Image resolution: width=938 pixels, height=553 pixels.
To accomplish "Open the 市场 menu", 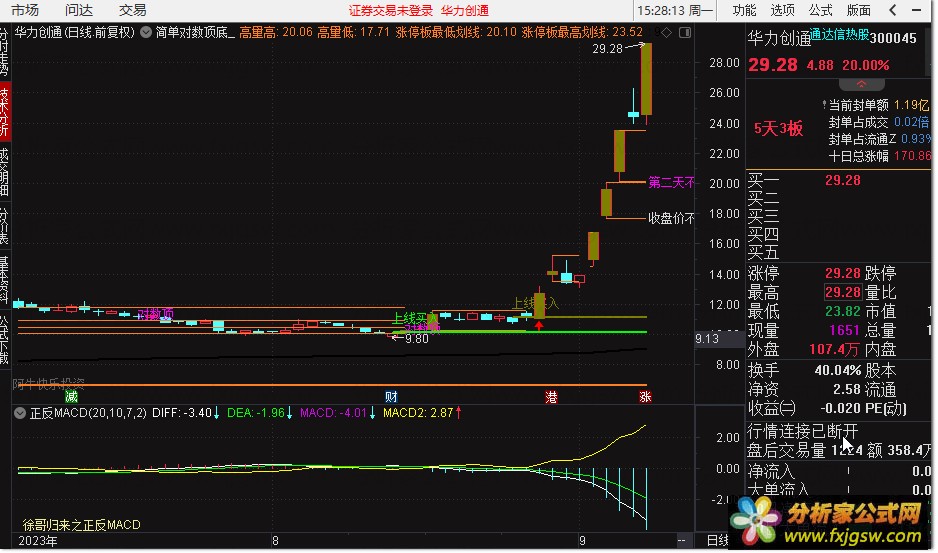I will (x=25, y=10).
